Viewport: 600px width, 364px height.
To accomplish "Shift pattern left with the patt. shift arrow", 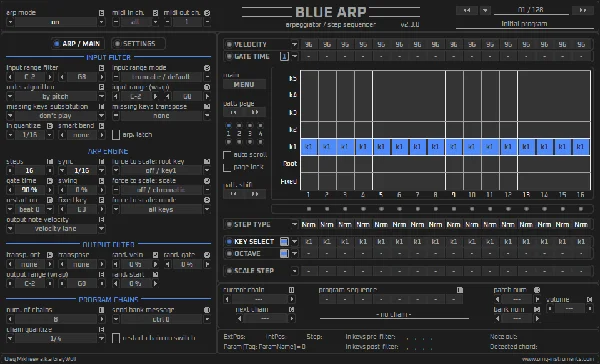I will pyautogui.click(x=233, y=194).
